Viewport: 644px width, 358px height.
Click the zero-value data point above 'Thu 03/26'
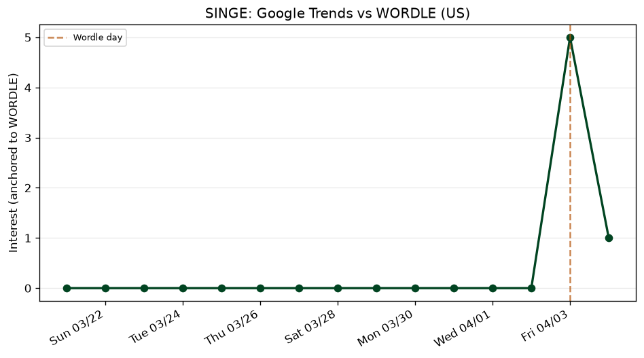pos(260,288)
